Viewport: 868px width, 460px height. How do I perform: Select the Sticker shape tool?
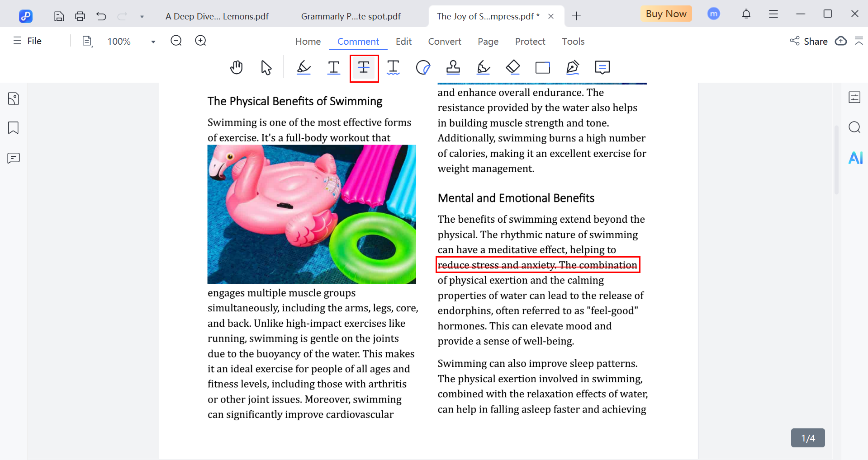423,68
